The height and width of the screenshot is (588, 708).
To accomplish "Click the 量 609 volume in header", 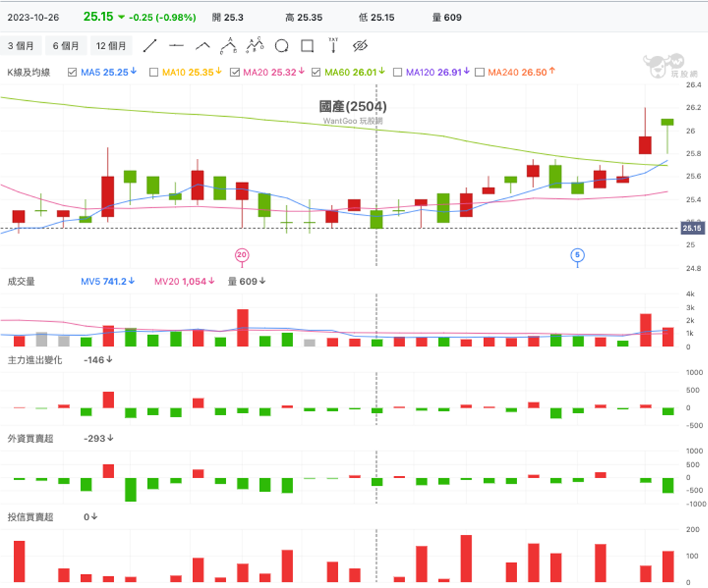I will point(447,17).
